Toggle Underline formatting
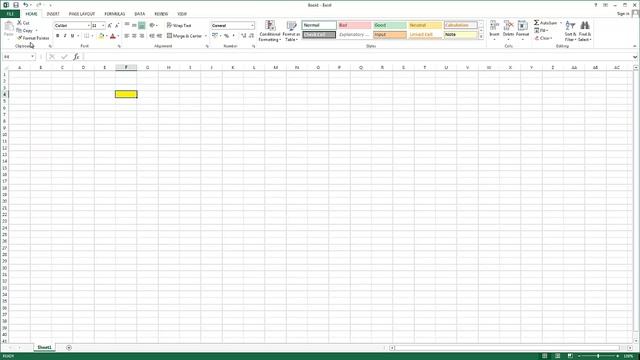Viewport: 640px width, 360px height. (x=73, y=36)
